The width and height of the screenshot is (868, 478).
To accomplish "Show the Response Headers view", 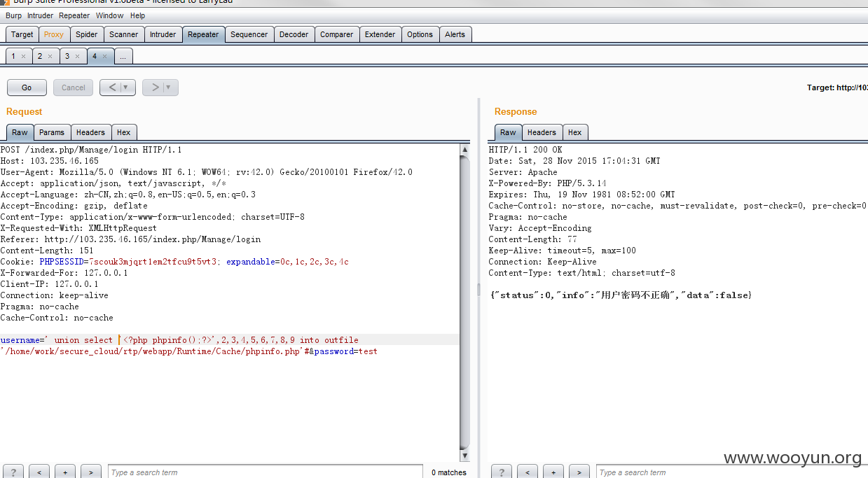I will pyautogui.click(x=542, y=132).
